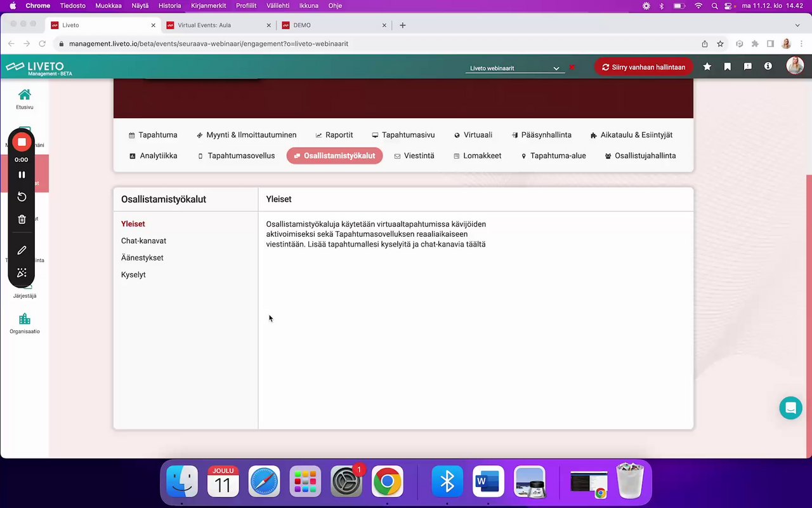Open the info icon in header
Screen dimensions: 812x508
(x=768, y=66)
